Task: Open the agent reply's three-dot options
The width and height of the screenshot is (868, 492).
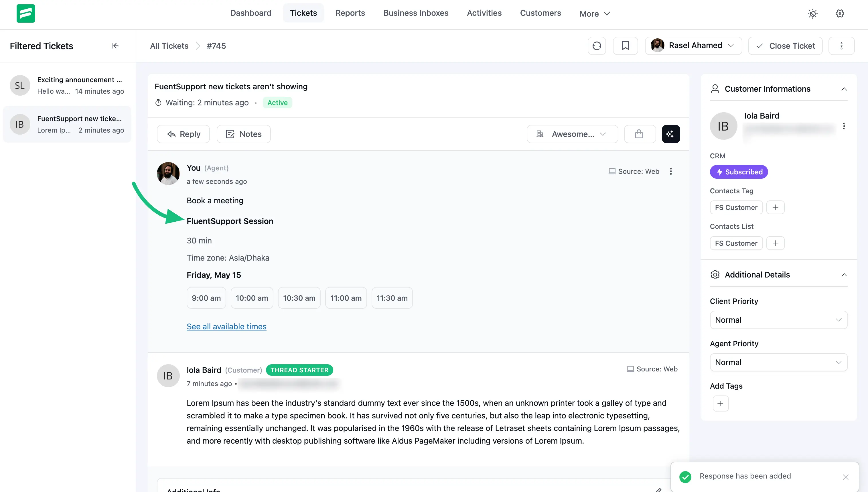Action: click(x=671, y=171)
